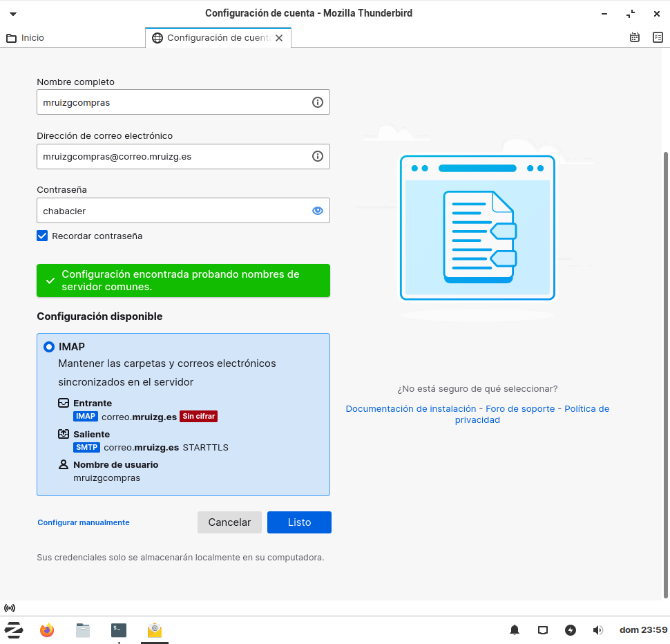Open the window menu arrow in title bar

pyautogui.click(x=12, y=14)
